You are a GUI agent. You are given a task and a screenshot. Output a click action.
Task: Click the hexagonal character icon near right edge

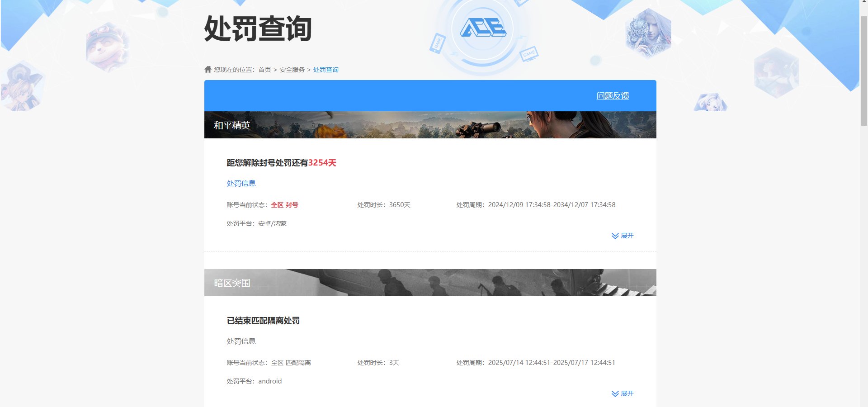777,72
